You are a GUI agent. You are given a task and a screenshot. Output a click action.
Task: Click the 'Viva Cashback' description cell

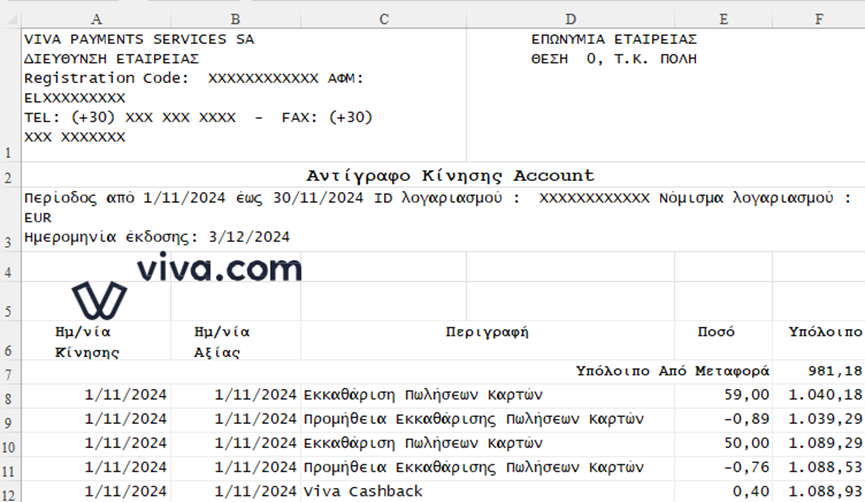(488, 492)
